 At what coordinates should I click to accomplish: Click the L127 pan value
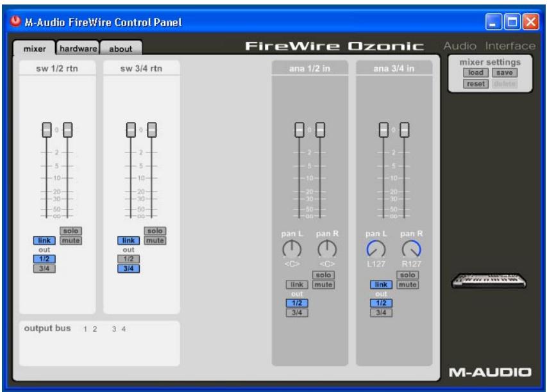click(x=376, y=264)
